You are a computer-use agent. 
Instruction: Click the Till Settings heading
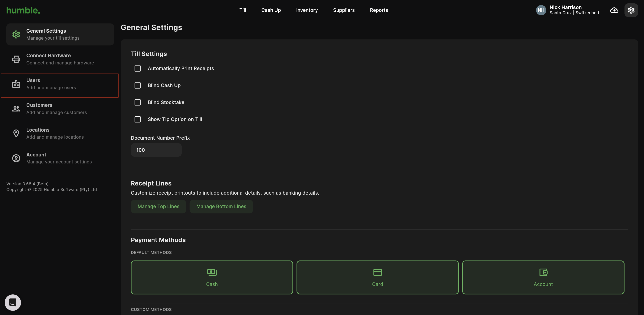[x=149, y=54]
